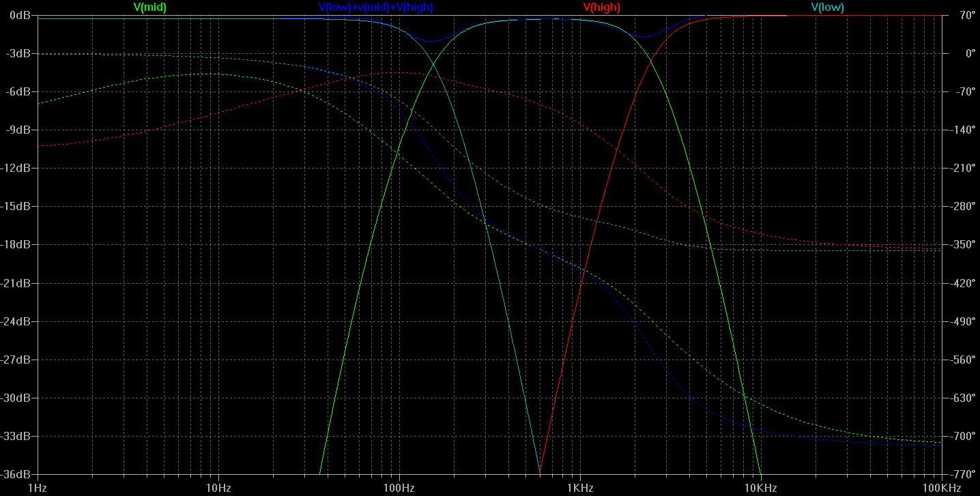Click the -27dB magnitude axis label
The height and width of the screenshot is (496, 980).
(x=16, y=359)
